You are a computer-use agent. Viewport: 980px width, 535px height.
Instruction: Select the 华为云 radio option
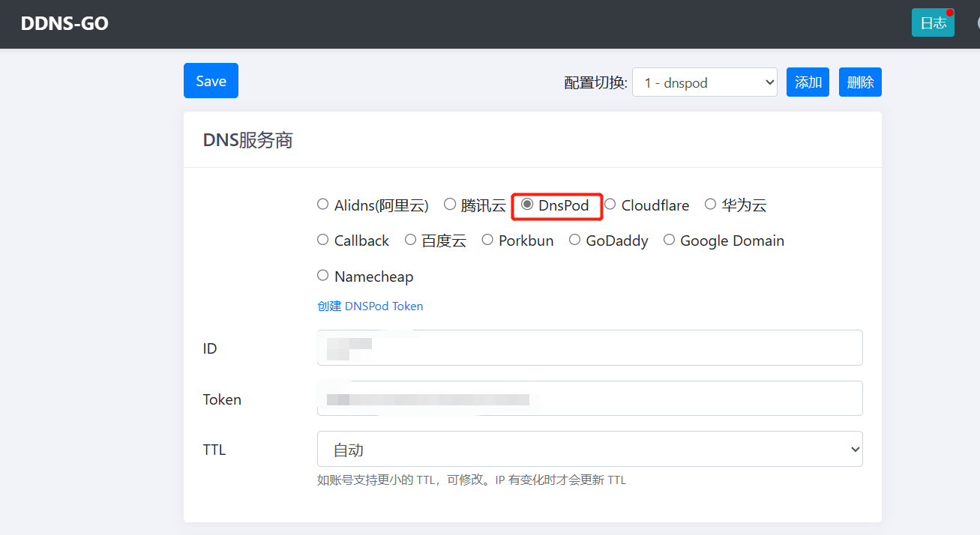pos(711,204)
